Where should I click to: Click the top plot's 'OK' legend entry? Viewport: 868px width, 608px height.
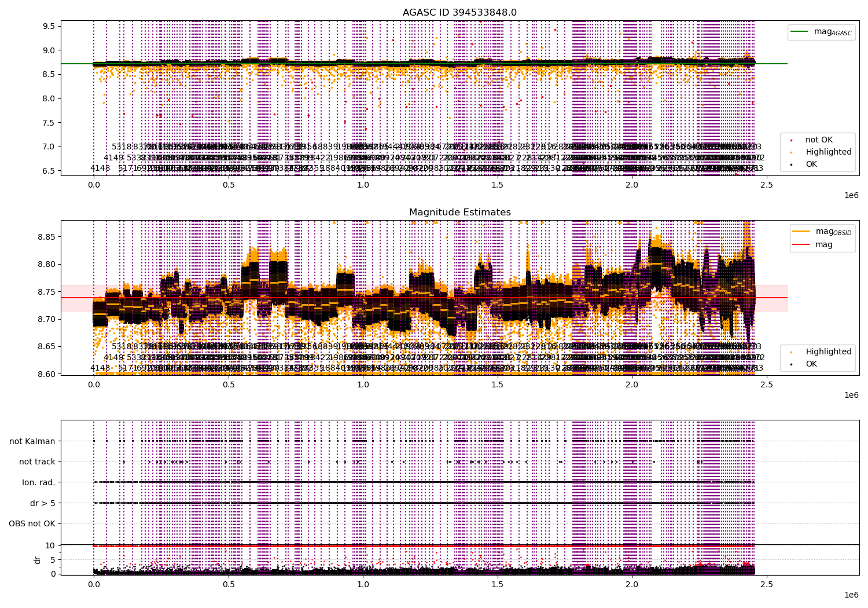pos(811,164)
